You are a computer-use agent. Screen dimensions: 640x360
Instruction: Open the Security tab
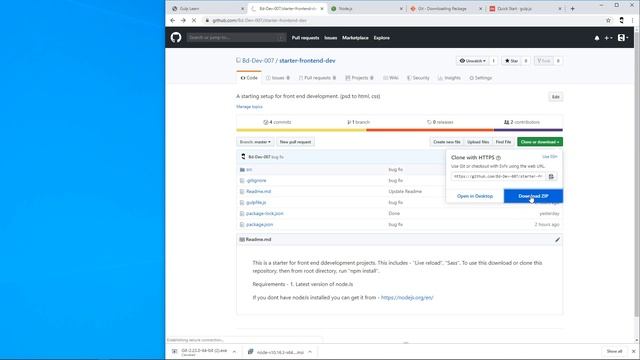(x=418, y=78)
